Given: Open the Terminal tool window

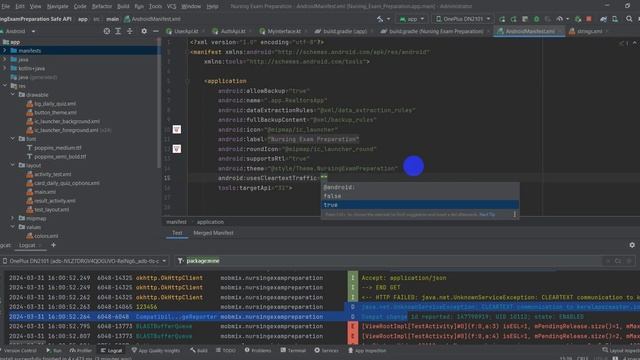Looking at the screenshot, I should click(x=293, y=350).
